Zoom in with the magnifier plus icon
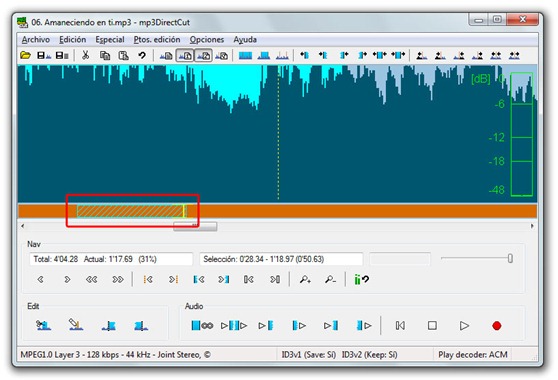Screen dimensions: 558x380 (x=305, y=280)
